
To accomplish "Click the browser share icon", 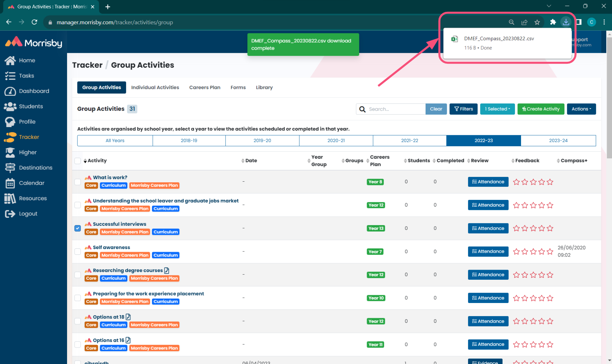I will (x=524, y=22).
